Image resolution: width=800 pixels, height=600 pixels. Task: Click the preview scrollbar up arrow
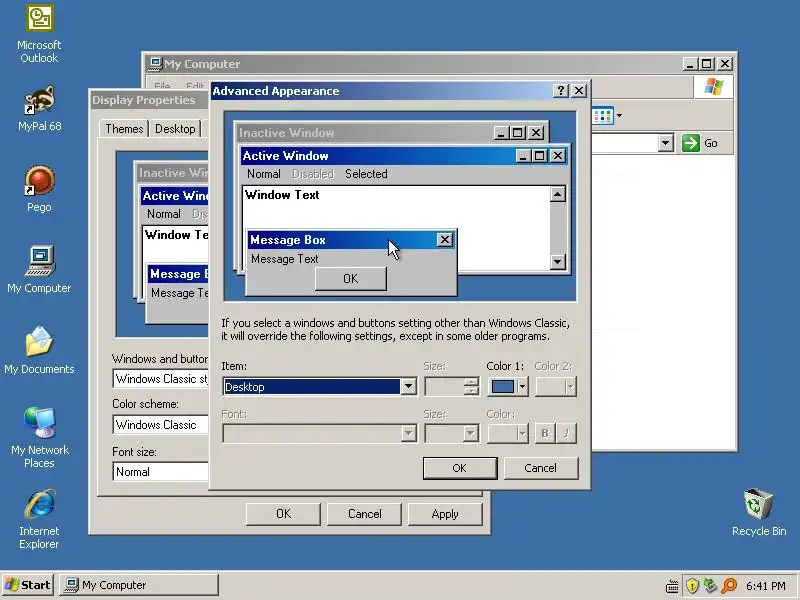(x=558, y=194)
